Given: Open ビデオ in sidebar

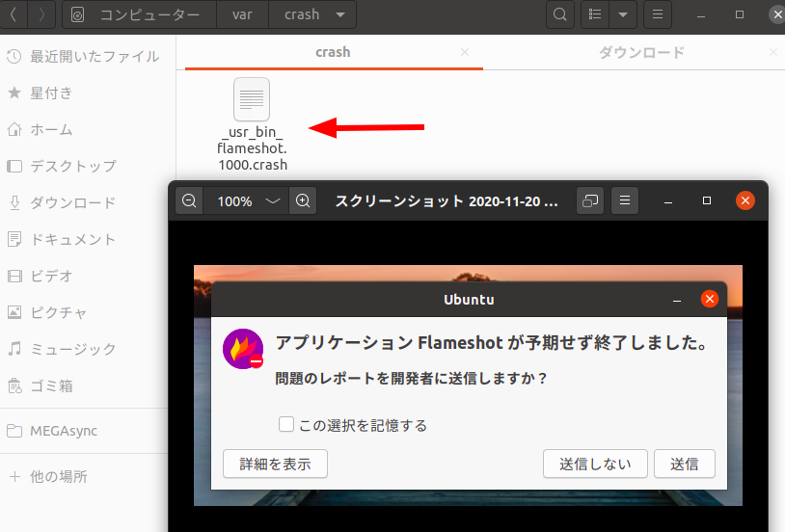Looking at the screenshot, I should (x=84, y=276).
